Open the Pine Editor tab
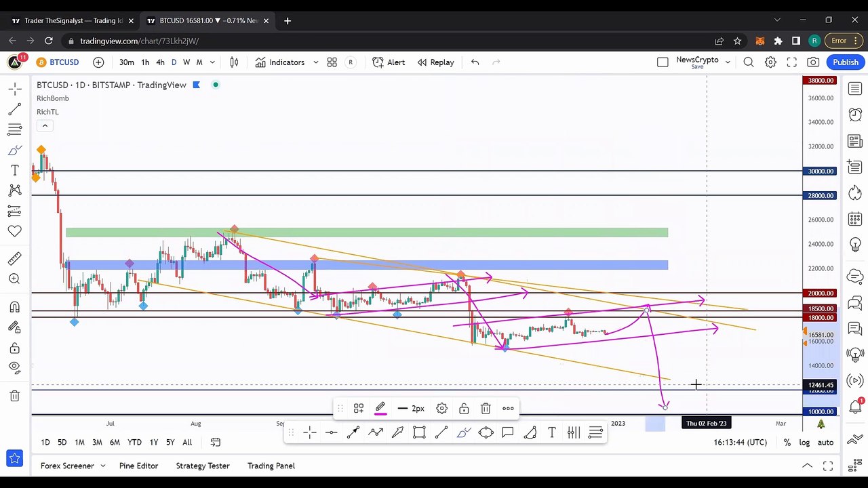This screenshot has height=488, width=868. pyautogui.click(x=138, y=466)
